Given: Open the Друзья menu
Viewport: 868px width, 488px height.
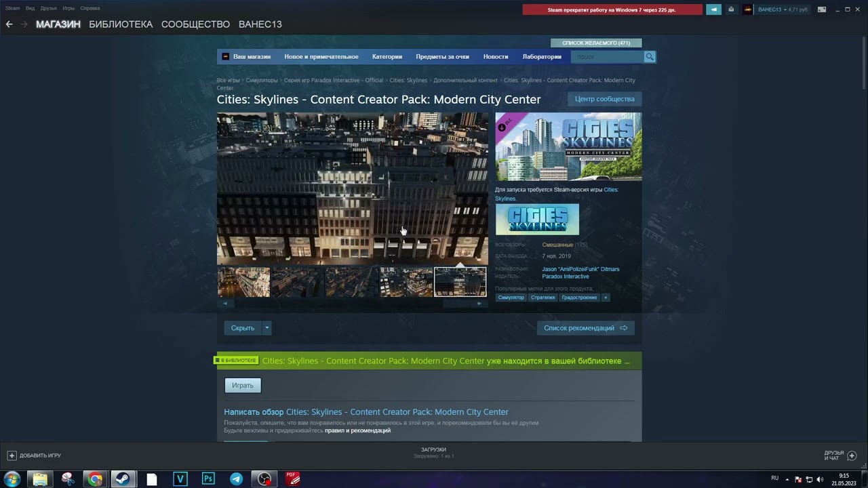Looking at the screenshot, I should point(48,8).
